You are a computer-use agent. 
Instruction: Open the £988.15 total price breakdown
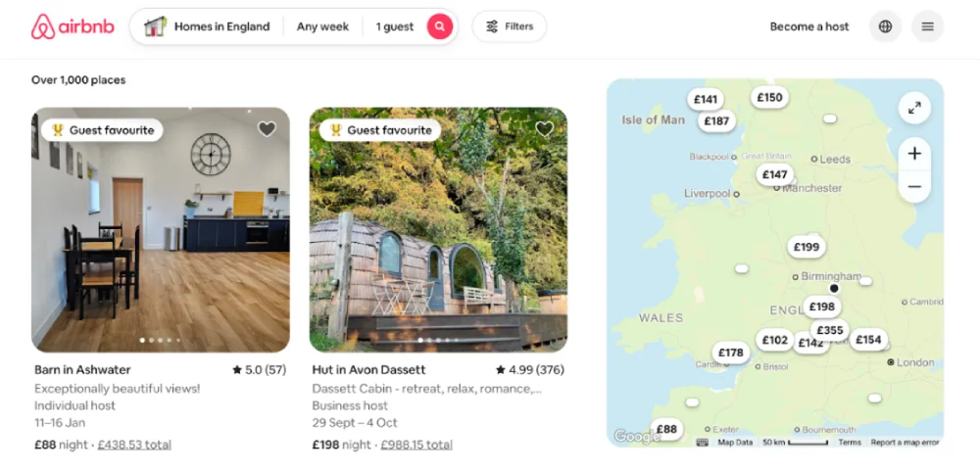click(416, 445)
